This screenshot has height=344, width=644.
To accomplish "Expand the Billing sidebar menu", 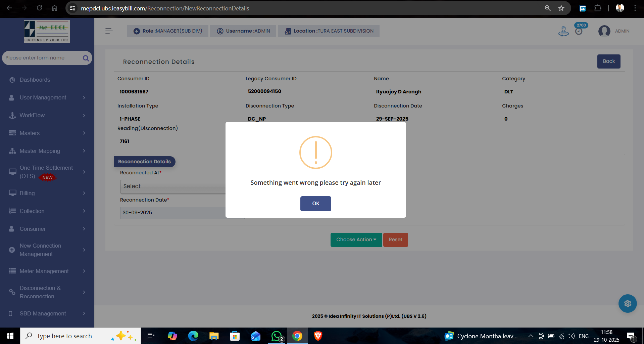I will [47, 193].
